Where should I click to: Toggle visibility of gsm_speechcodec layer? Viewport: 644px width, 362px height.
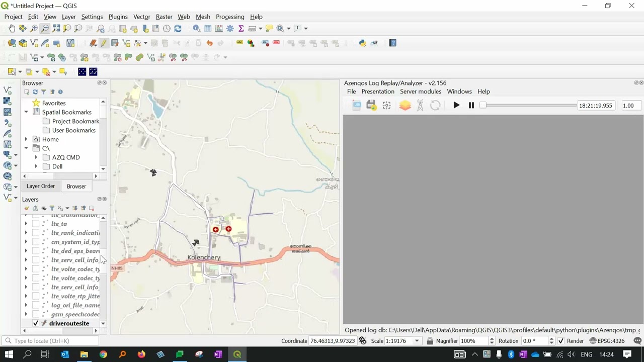[x=36, y=314]
